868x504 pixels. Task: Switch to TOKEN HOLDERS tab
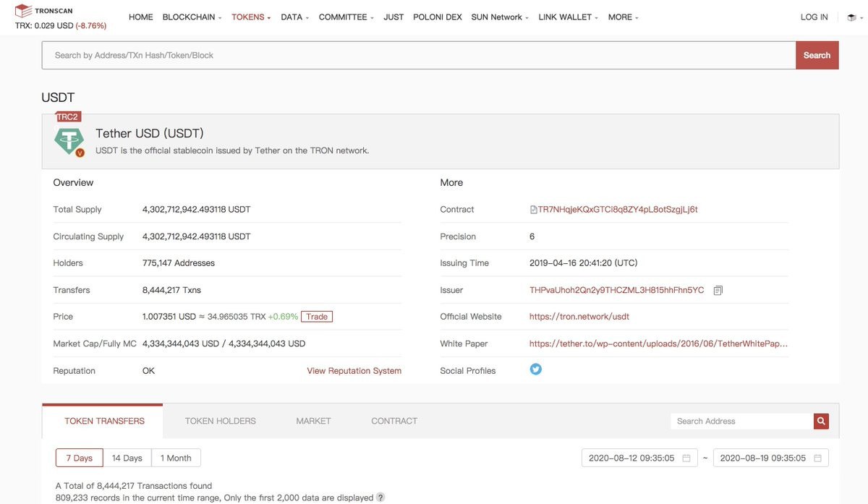coord(220,421)
